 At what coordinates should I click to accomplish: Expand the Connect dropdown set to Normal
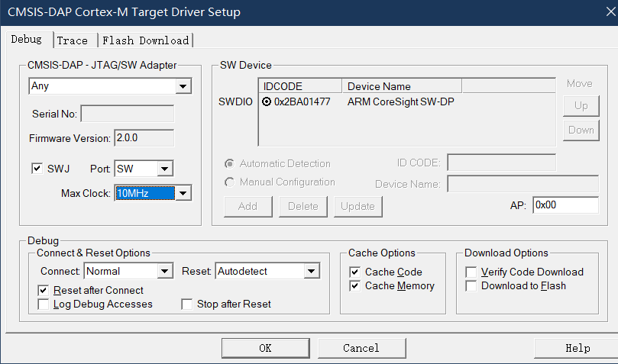click(x=165, y=271)
